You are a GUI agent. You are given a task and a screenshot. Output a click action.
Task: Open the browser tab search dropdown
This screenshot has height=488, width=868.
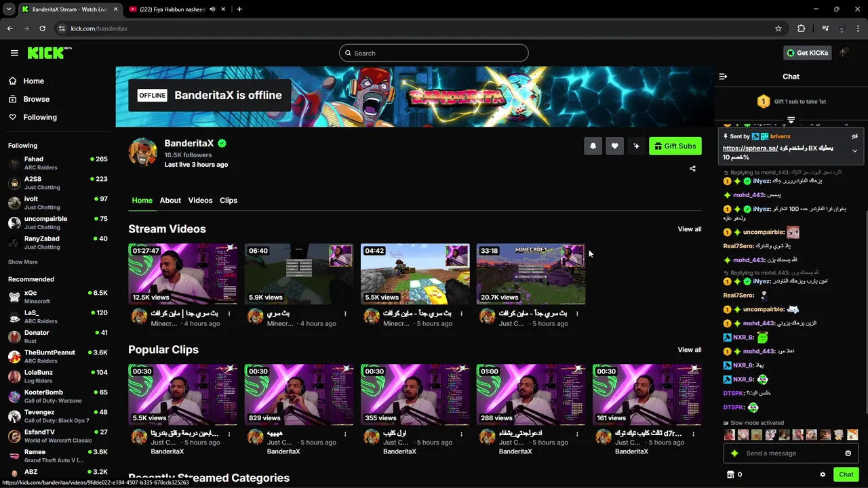point(9,9)
